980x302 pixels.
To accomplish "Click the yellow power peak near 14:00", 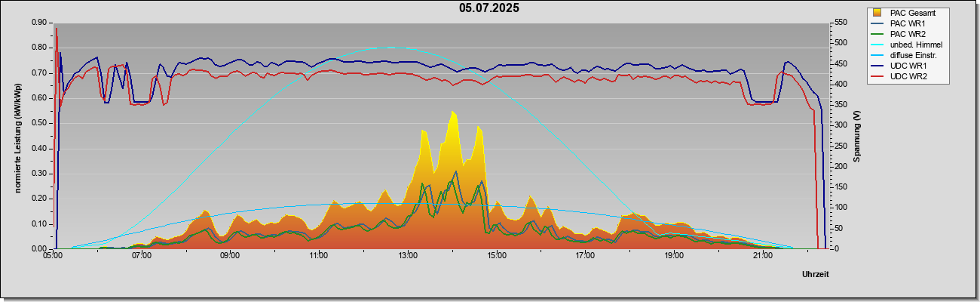I will [453, 112].
